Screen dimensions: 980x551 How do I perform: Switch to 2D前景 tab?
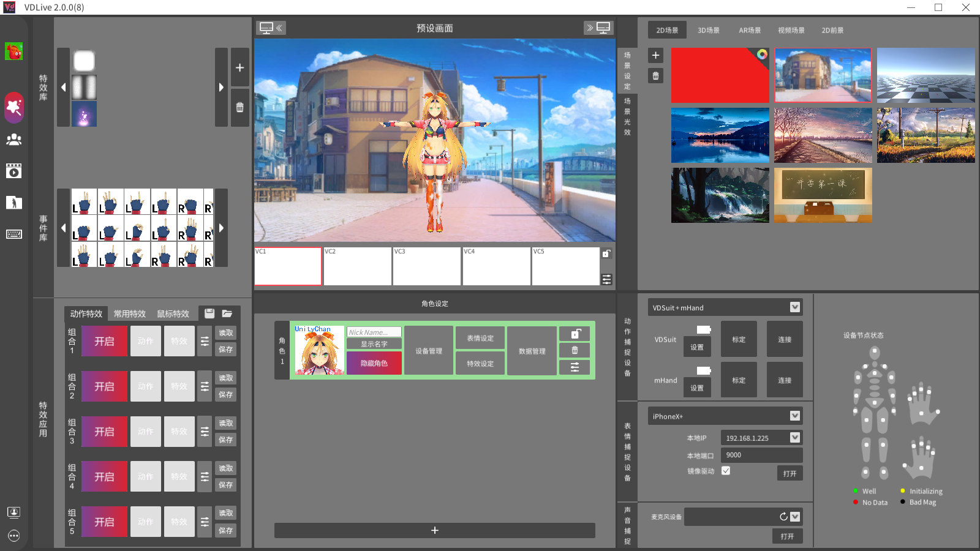[832, 30]
